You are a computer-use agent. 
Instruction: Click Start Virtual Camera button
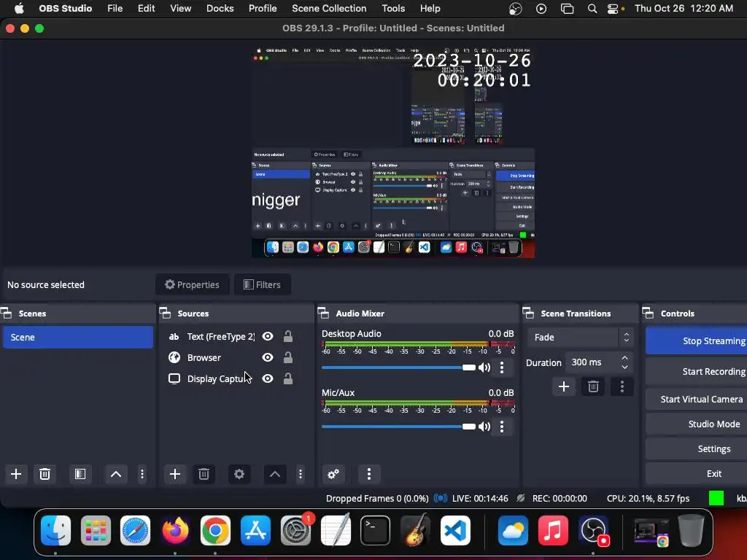[696, 399]
